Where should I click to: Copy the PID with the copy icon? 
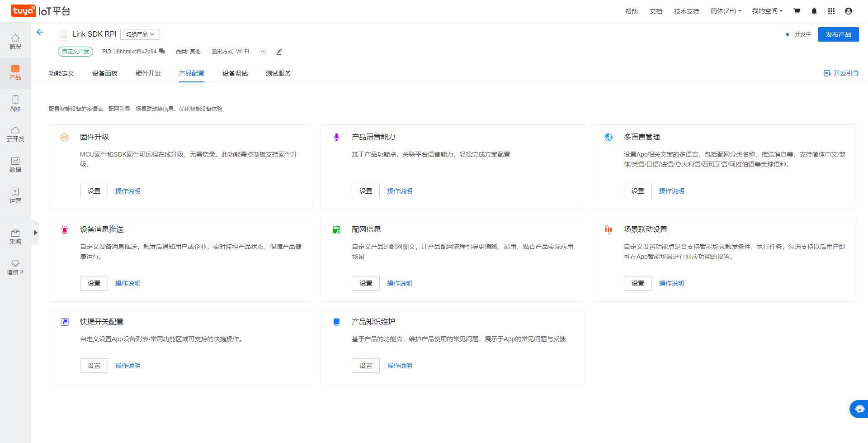[x=162, y=51]
